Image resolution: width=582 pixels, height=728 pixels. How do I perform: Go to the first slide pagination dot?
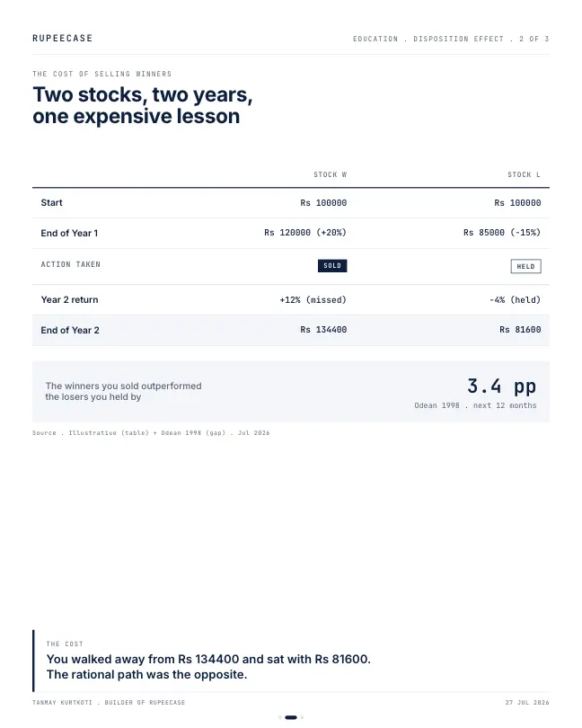(x=280, y=717)
